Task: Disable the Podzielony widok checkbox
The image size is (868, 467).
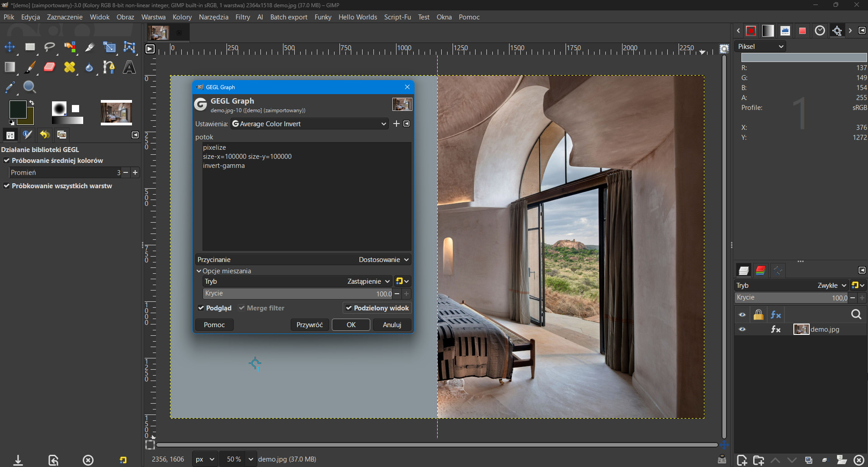Action: (349, 308)
